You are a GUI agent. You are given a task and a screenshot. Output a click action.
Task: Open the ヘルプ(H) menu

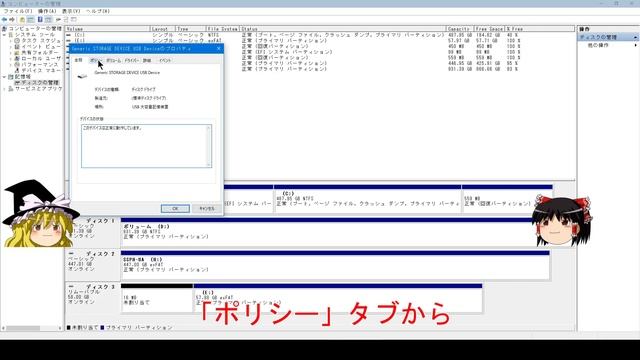(98, 11)
